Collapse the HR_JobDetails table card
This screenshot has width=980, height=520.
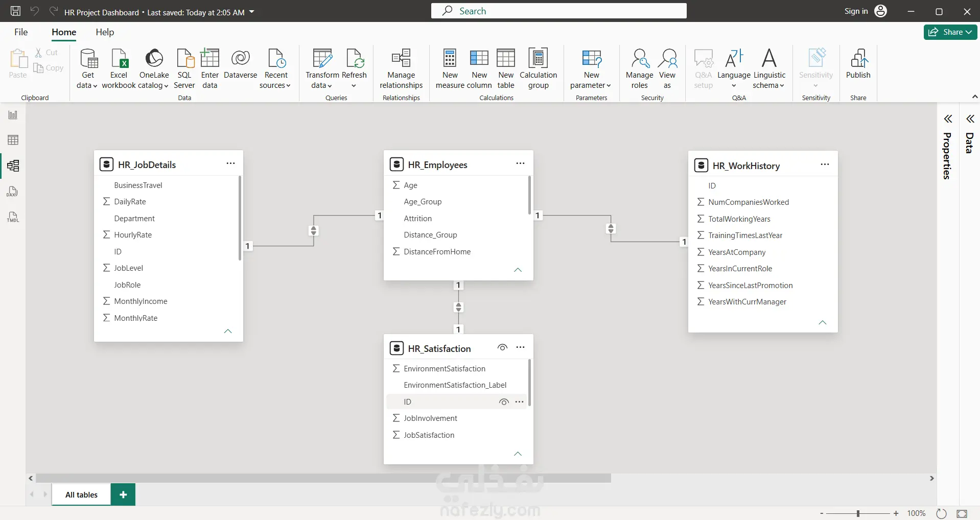[228, 332]
